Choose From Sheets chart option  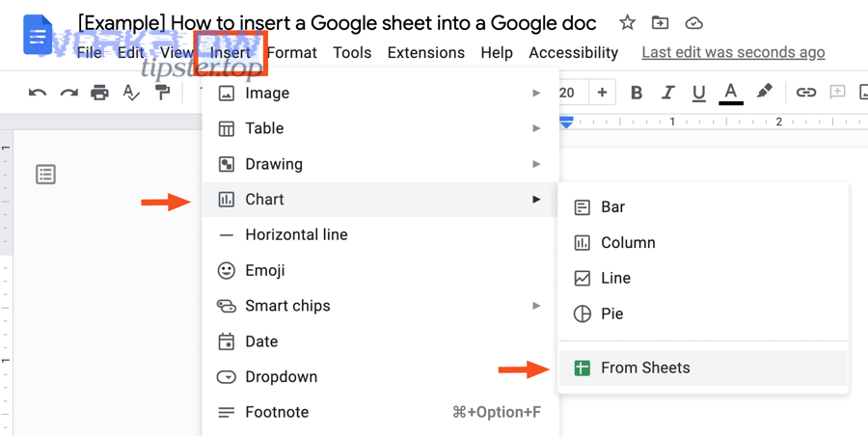(703, 368)
